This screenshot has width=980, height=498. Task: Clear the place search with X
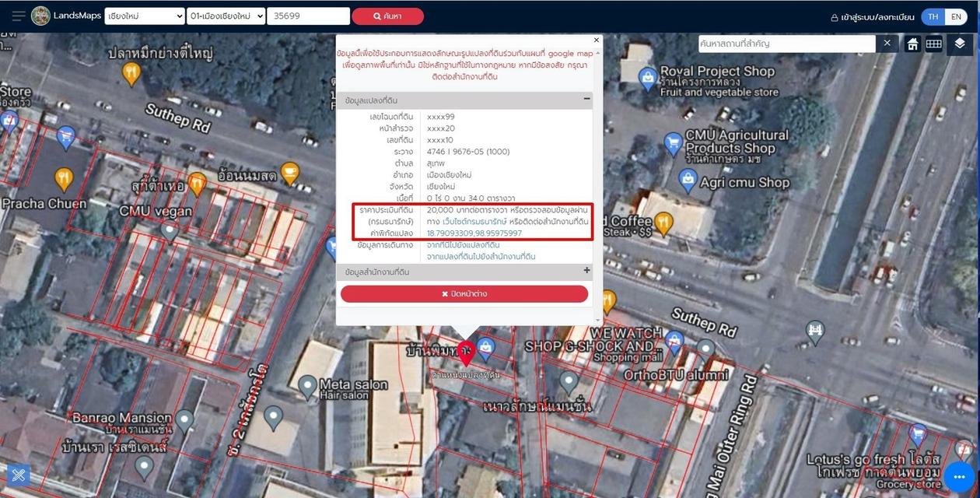click(x=887, y=44)
